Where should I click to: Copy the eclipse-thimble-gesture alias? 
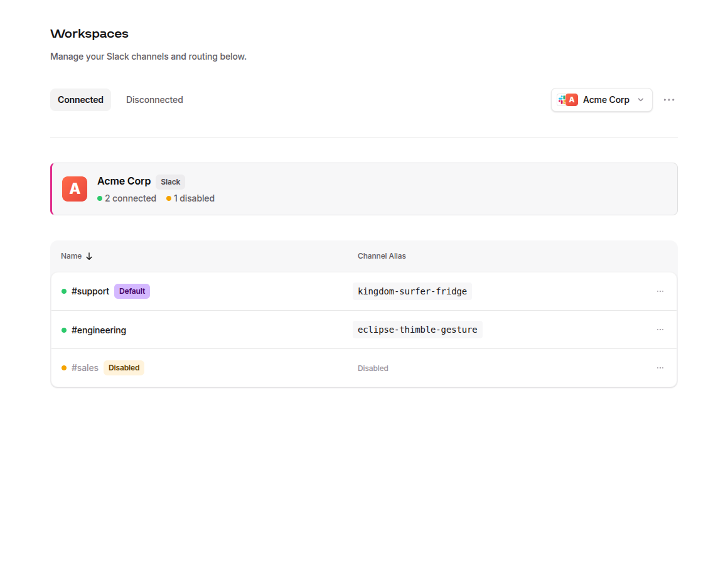pyautogui.click(x=417, y=330)
